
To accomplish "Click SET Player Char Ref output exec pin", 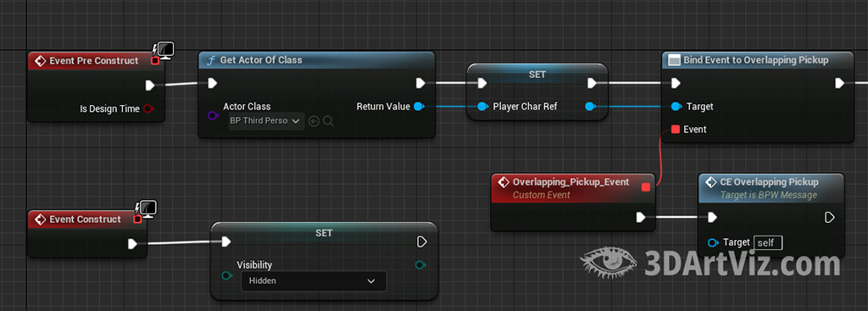I will (593, 84).
